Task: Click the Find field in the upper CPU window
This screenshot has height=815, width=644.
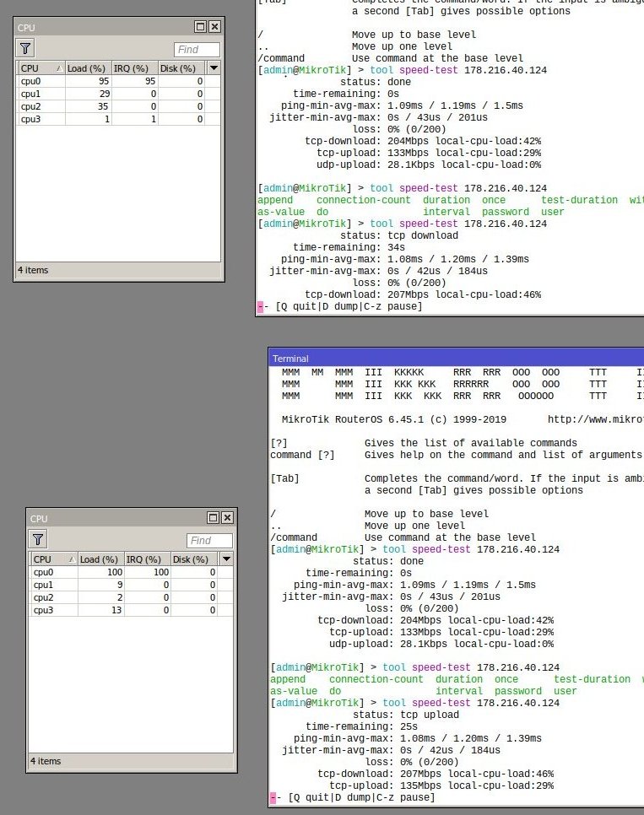Action: coord(197,50)
